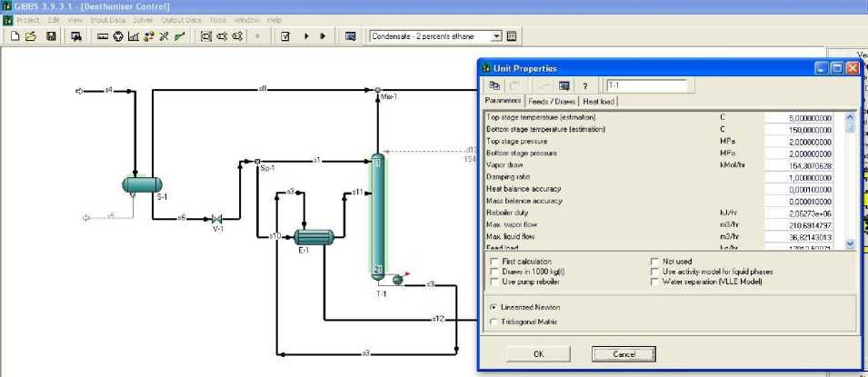The height and width of the screenshot is (377, 868).
Task: Open the Help menu
Action: coord(274,20)
